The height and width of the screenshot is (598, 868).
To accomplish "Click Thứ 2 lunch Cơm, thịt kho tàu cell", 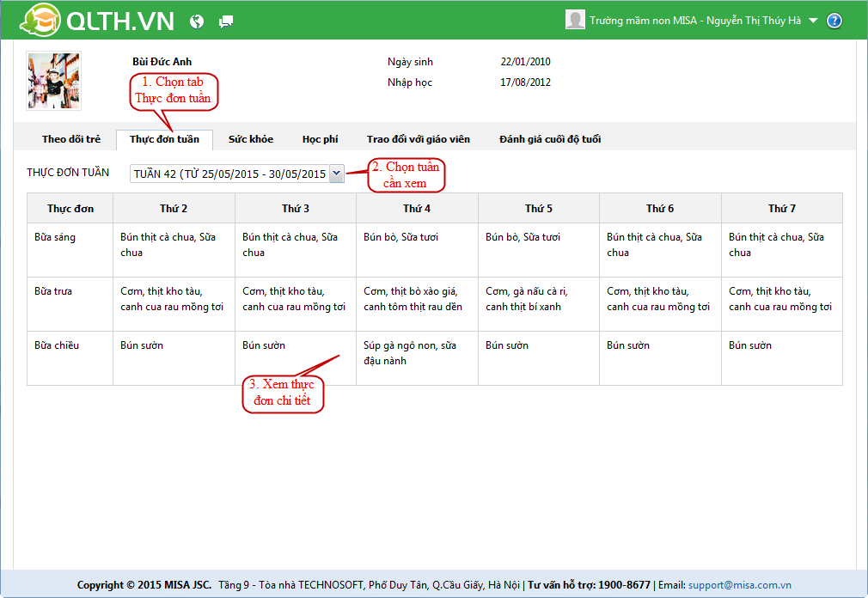I will [x=174, y=304].
